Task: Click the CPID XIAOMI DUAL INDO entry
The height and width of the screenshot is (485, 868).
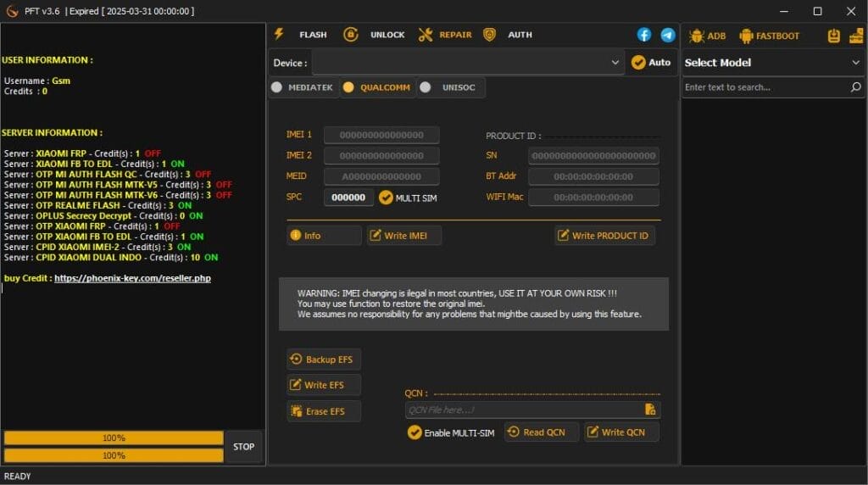Action: (111, 258)
